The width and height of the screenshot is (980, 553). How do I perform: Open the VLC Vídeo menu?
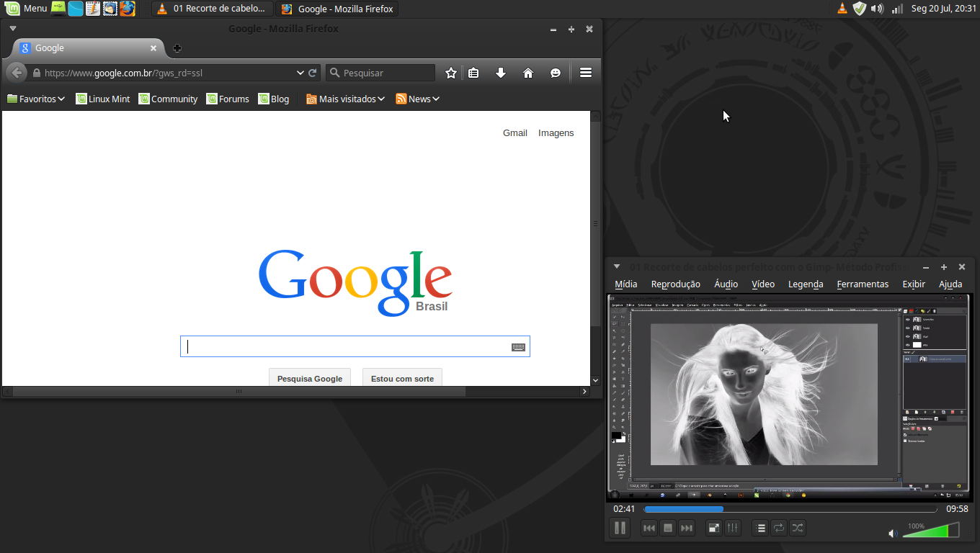763,284
